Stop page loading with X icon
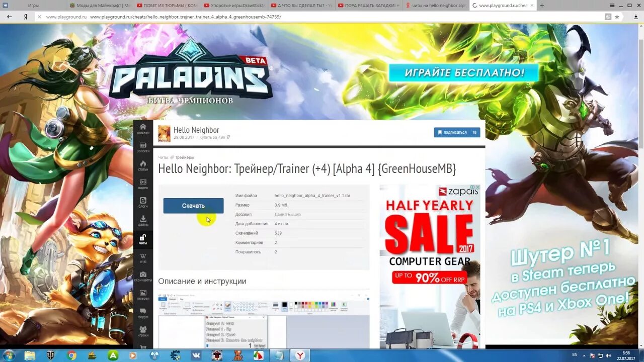The image size is (644, 362). click(39, 17)
